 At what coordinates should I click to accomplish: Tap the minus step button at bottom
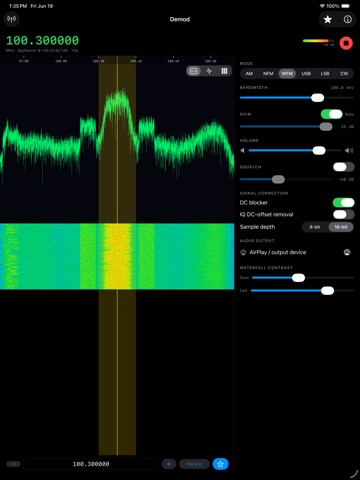tap(13, 464)
